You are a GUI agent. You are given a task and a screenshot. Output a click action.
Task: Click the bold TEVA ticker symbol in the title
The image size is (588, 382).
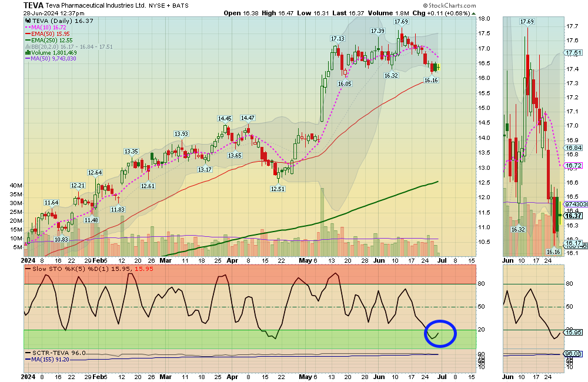point(34,5)
